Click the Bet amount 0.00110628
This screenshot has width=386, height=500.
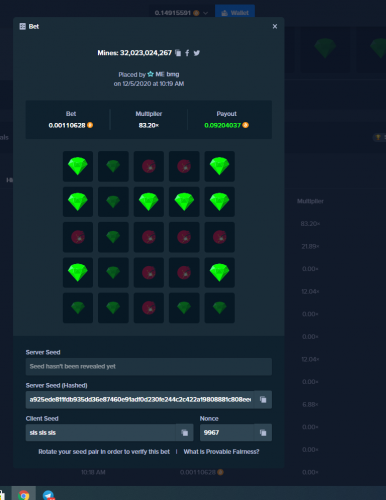67,125
